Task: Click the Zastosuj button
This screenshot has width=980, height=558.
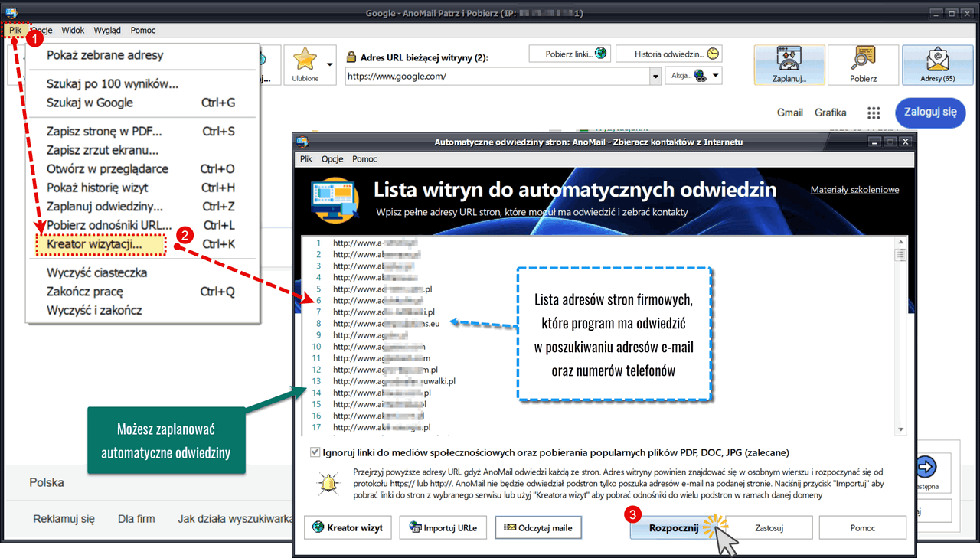Action: [768, 527]
